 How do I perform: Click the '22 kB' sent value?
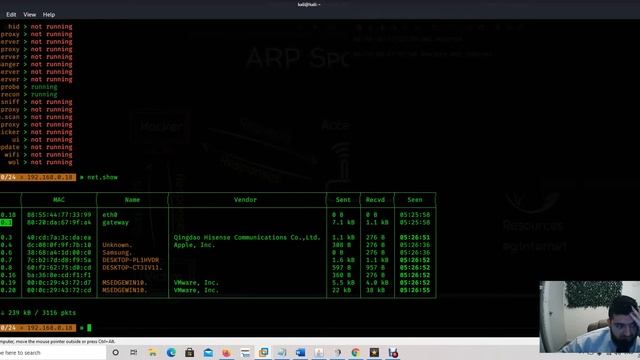(341, 290)
